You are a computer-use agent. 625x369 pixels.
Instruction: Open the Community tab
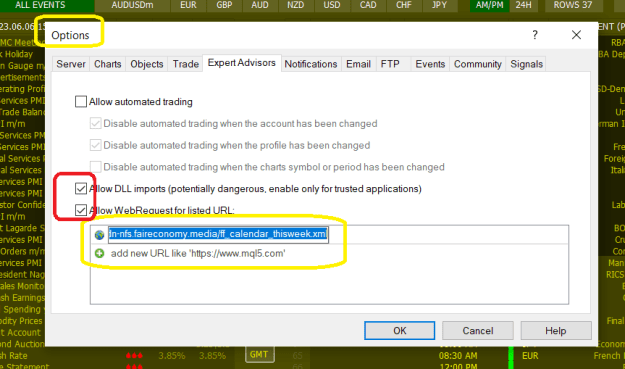click(478, 64)
